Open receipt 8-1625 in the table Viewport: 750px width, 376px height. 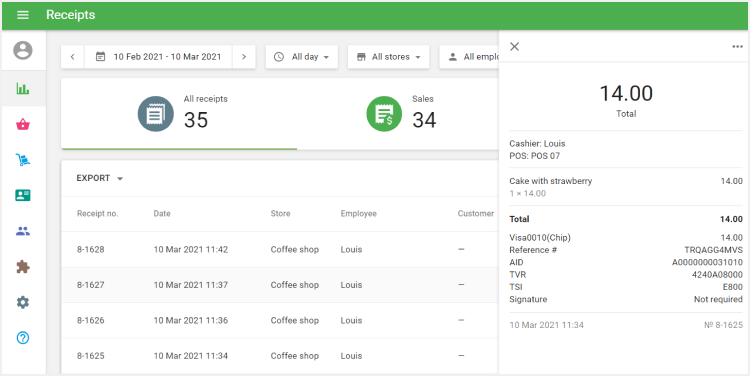(280, 355)
